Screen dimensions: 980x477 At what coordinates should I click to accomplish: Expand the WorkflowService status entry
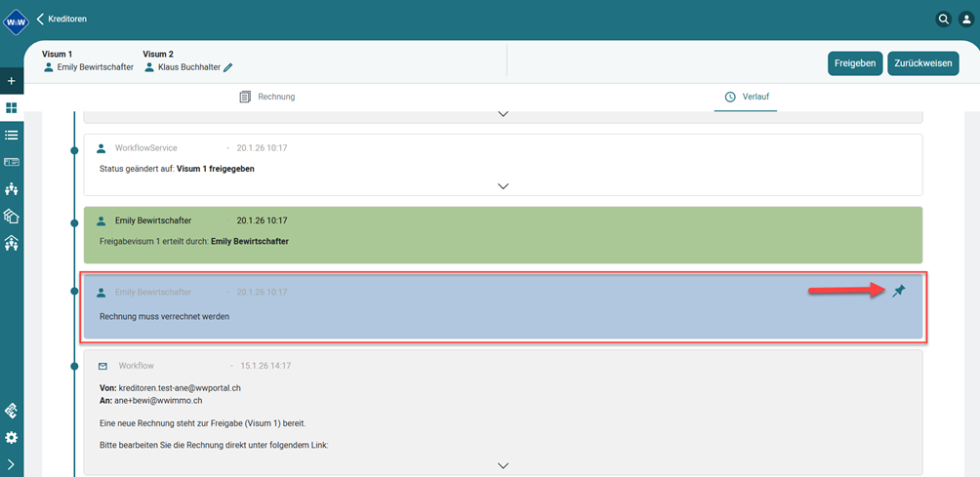click(x=503, y=186)
